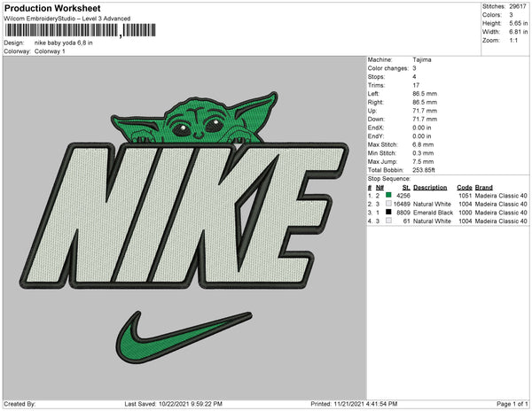This screenshot has width=532, height=411.
Task: Select the Trims value 17
Action: click(416, 85)
